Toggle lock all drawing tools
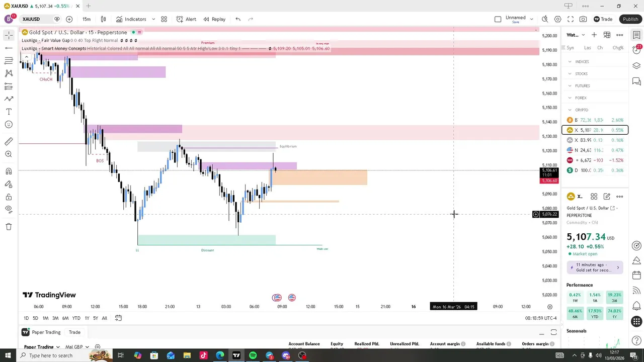 [x=9, y=197]
